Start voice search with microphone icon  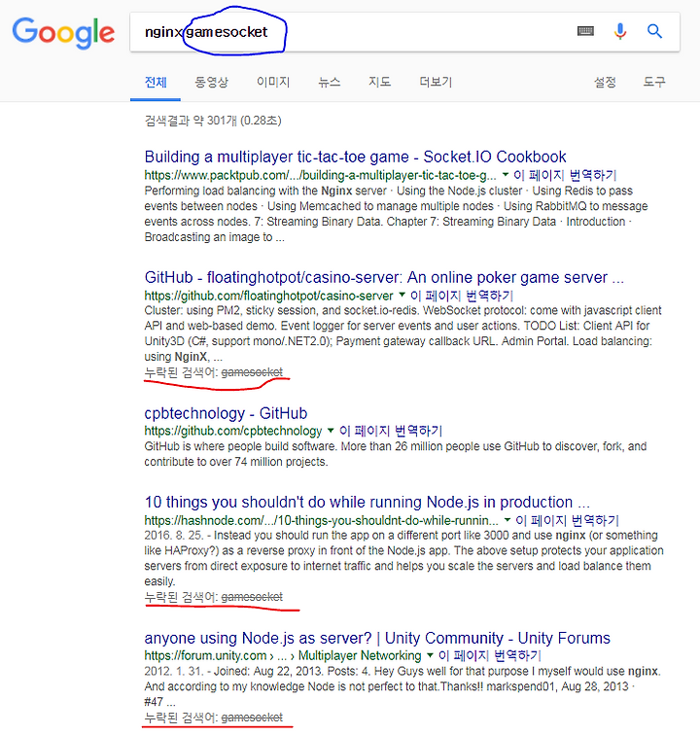pyautogui.click(x=620, y=31)
